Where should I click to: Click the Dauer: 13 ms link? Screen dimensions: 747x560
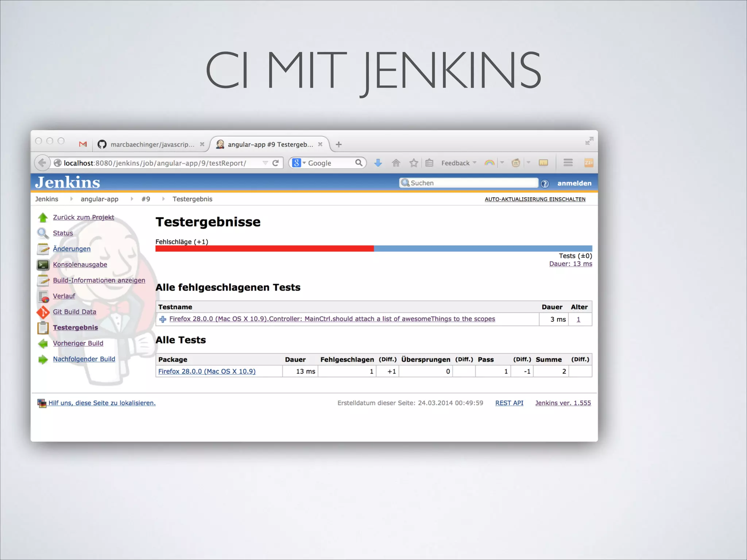(570, 264)
